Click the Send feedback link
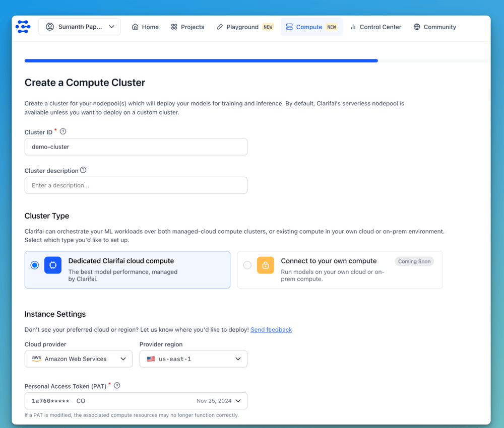This screenshot has height=428, width=504. pyautogui.click(x=271, y=330)
